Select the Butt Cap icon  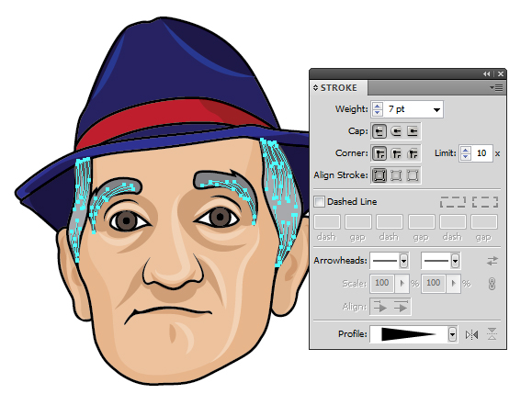[379, 131]
